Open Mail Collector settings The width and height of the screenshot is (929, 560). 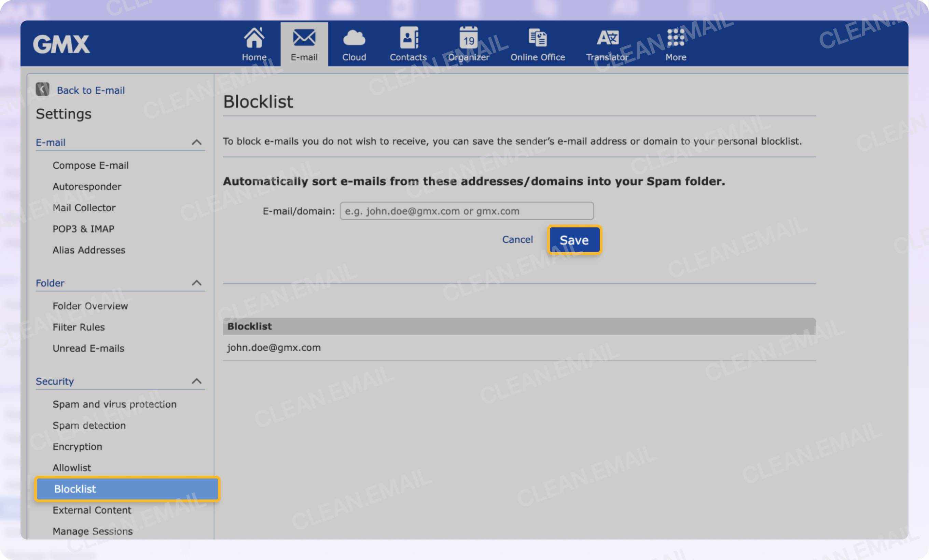click(x=84, y=208)
